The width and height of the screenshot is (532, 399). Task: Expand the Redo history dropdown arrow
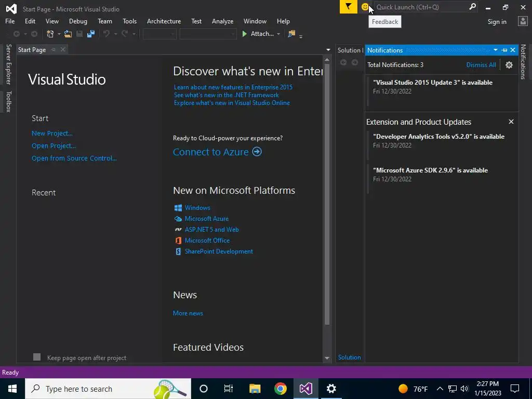(x=134, y=34)
